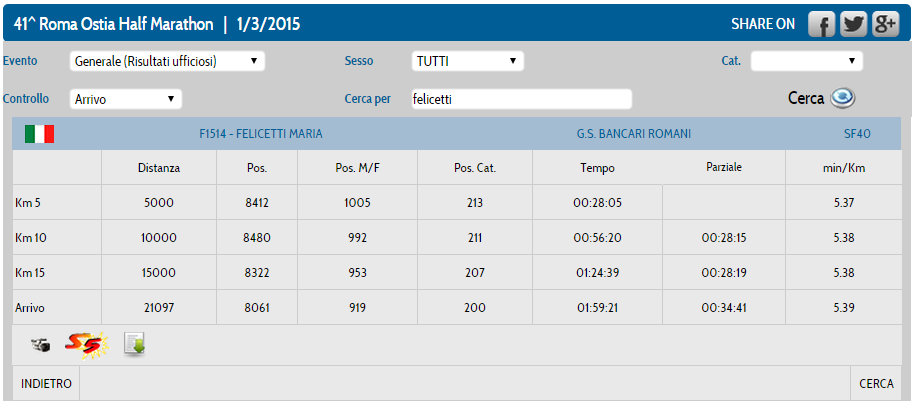Open the video camera icon
Screen dimensions: 917x410
tap(40, 345)
